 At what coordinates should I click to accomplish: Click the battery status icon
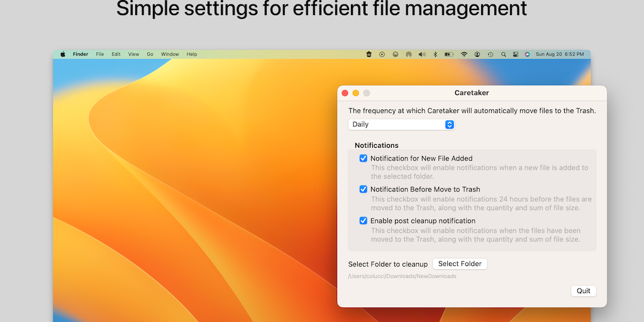pyautogui.click(x=448, y=55)
